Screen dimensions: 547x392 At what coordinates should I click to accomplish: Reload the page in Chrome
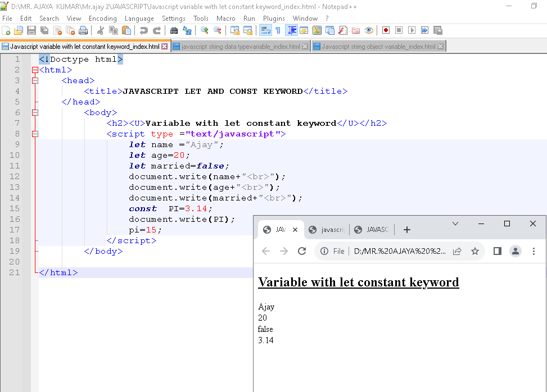(302, 251)
